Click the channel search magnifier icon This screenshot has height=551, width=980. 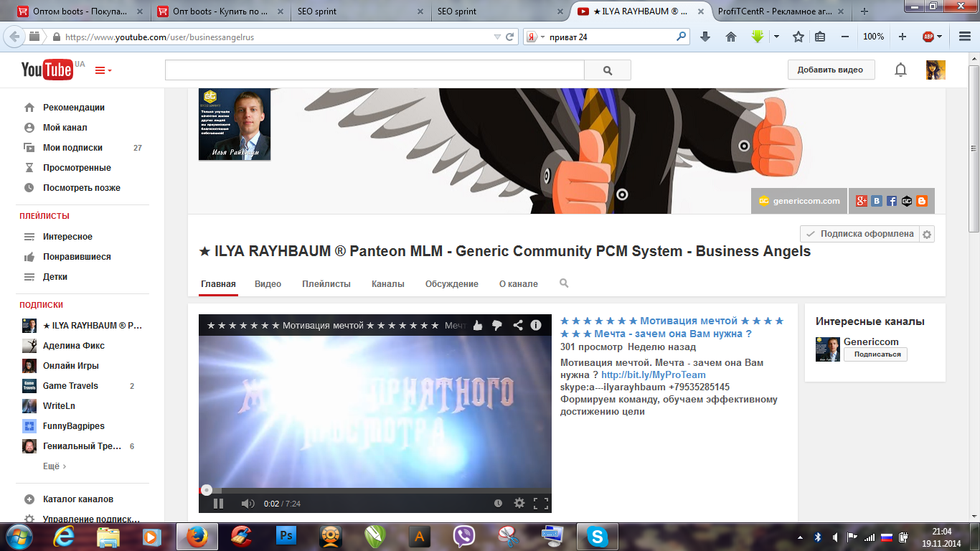[x=564, y=283]
